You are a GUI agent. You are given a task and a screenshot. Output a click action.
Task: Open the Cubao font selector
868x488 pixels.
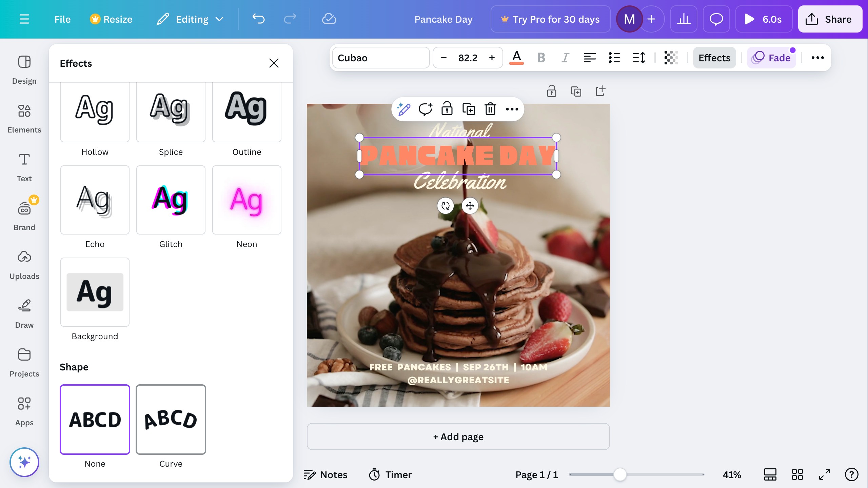tap(381, 58)
